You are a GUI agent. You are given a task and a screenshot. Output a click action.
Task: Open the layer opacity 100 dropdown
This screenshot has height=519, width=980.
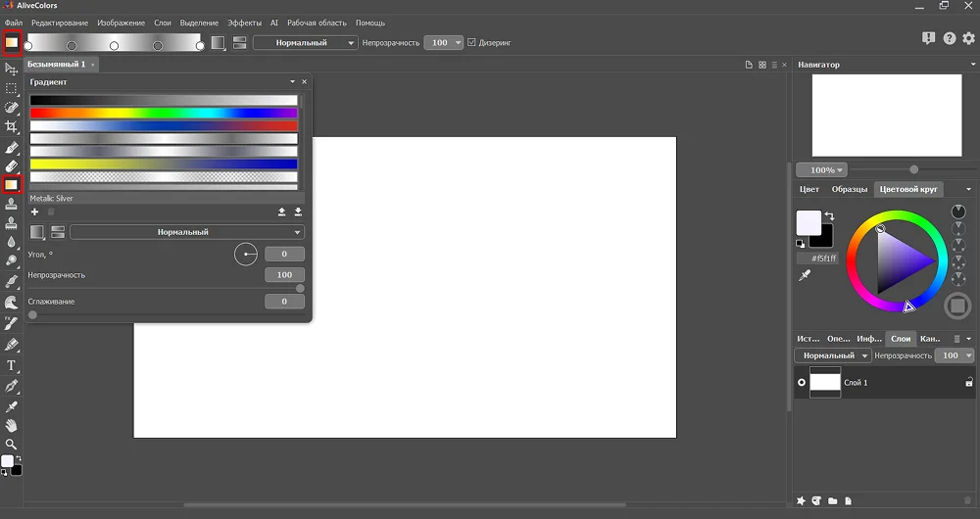(955, 355)
